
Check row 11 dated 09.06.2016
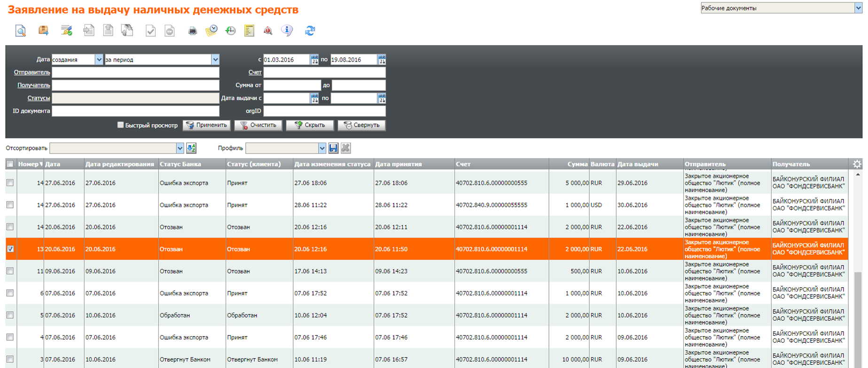point(10,271)
